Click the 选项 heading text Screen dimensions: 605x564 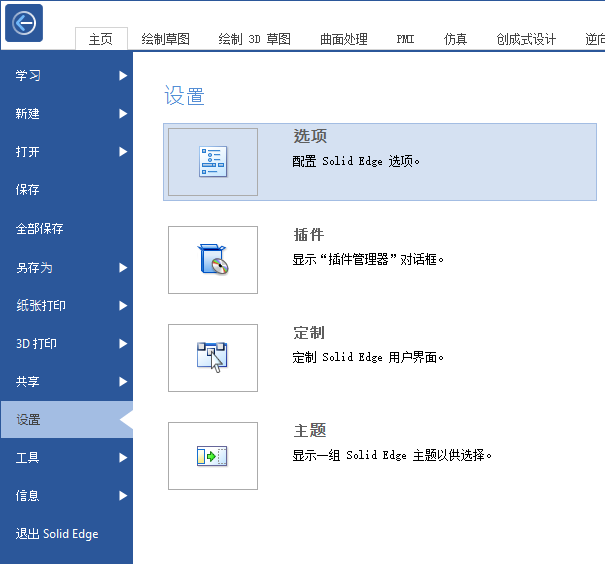pos(310,137)
